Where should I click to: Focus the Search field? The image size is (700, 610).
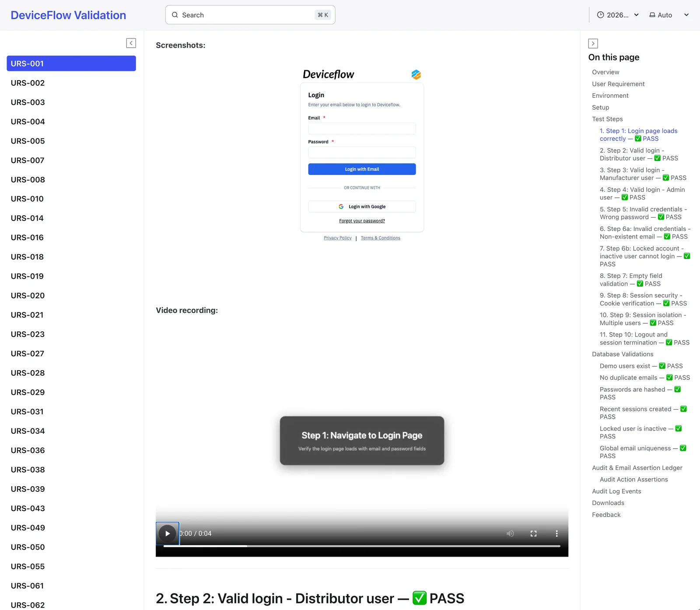[250, 15]
